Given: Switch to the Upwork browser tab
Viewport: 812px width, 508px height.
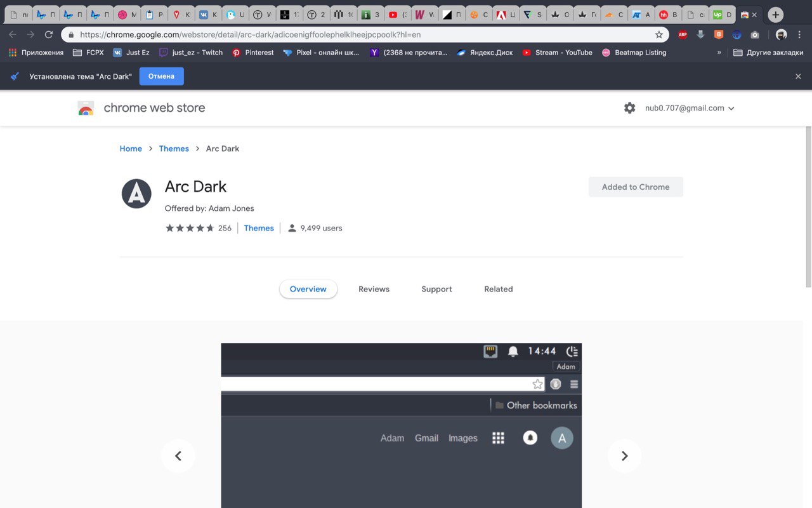Looking at the screenshot, I should click(721, 15).
